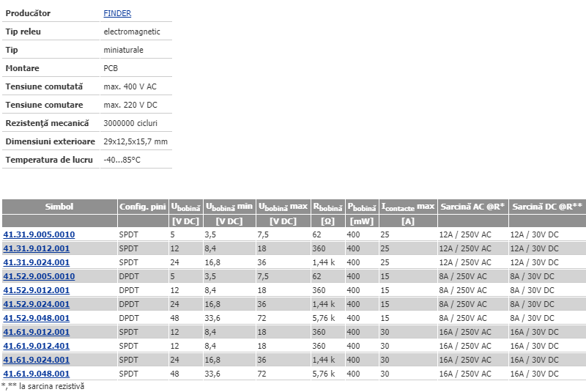Select the 'electromagnetic' relay type value

pos(132,32)
